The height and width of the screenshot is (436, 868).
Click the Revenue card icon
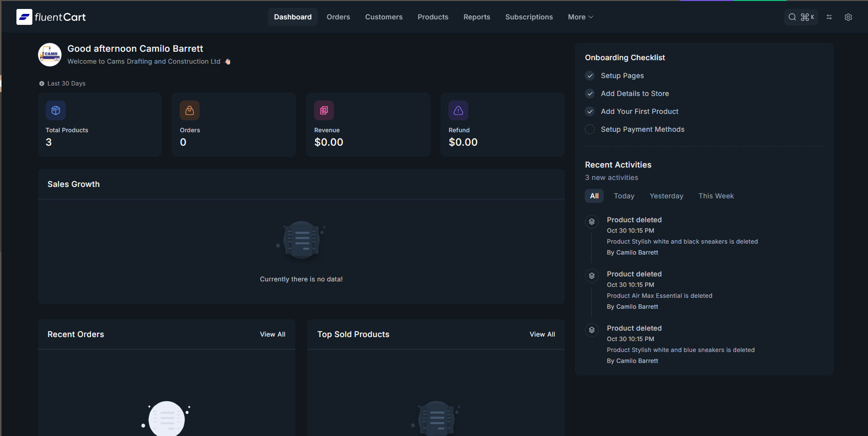pos(324,110)
